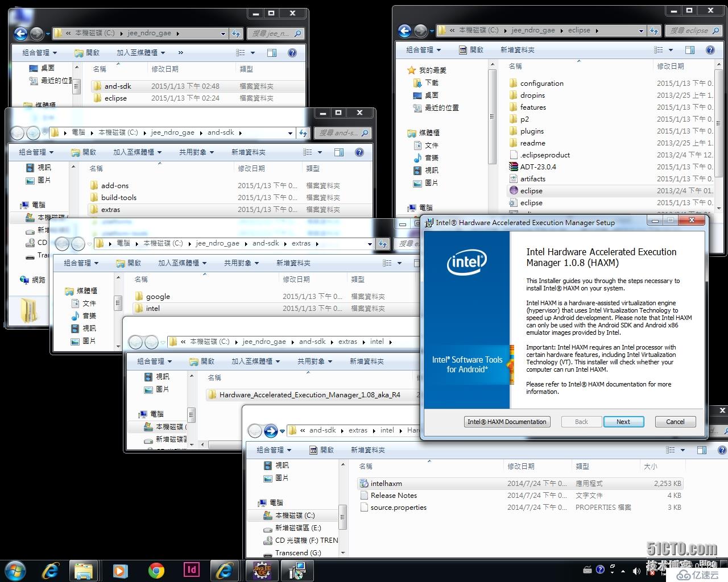Click Back arrow in the top-right eclipse folder window

(x=404, y=31)
